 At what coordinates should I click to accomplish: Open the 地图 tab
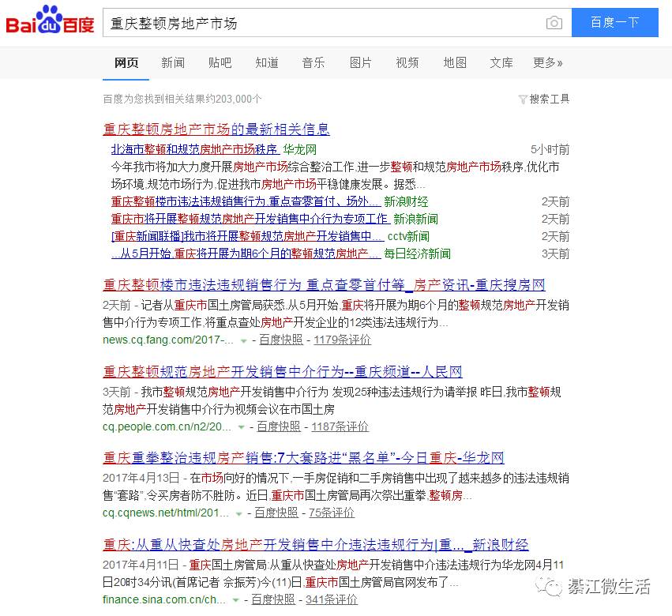click(454, 63)
